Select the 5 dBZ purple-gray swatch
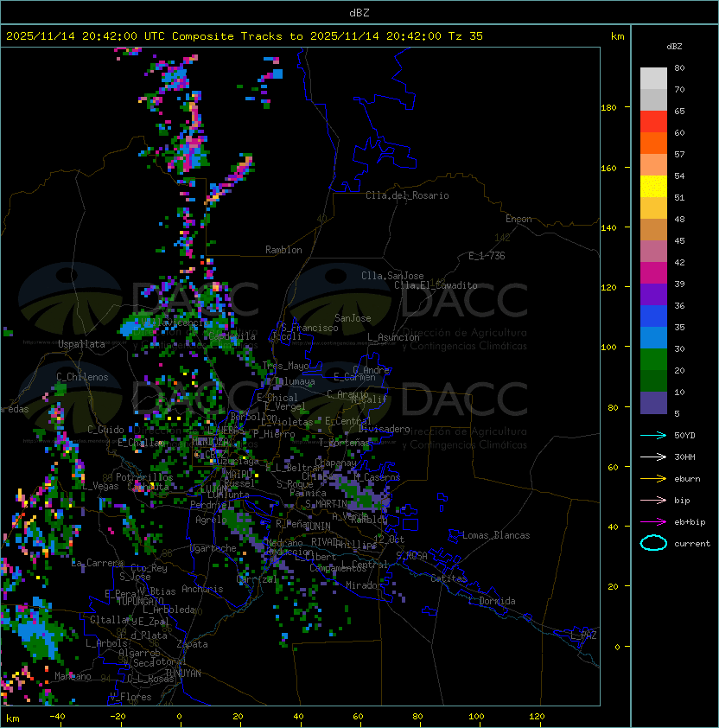Viewport: 719px width, 728px height. click(x=653, y=403)
